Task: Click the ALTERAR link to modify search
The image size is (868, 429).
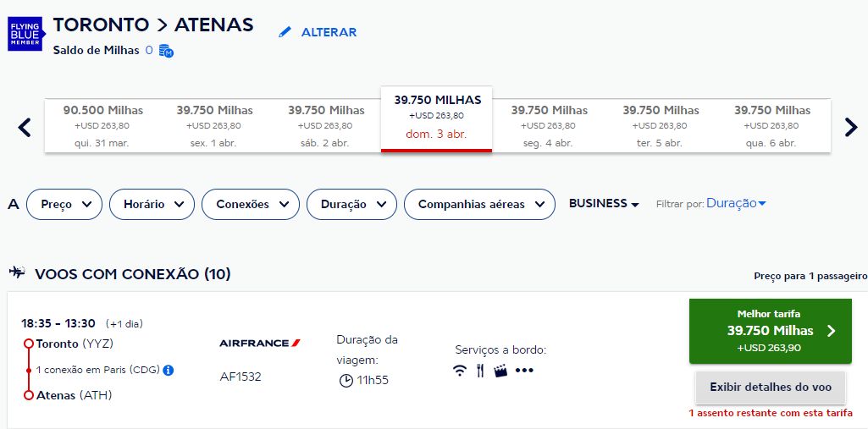Action: (x=329, y=32)
